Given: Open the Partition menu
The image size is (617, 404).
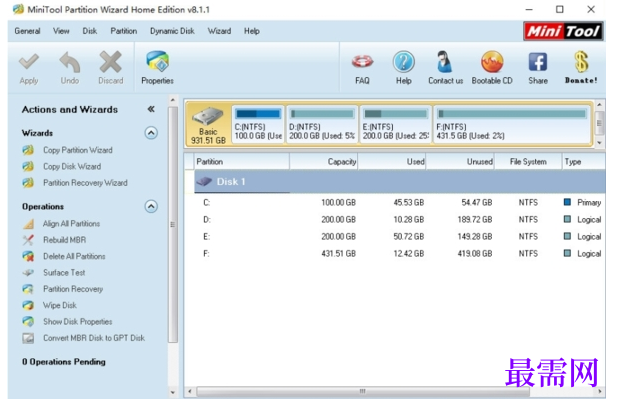Looking at the screenshot, I should tap(124, 31).
